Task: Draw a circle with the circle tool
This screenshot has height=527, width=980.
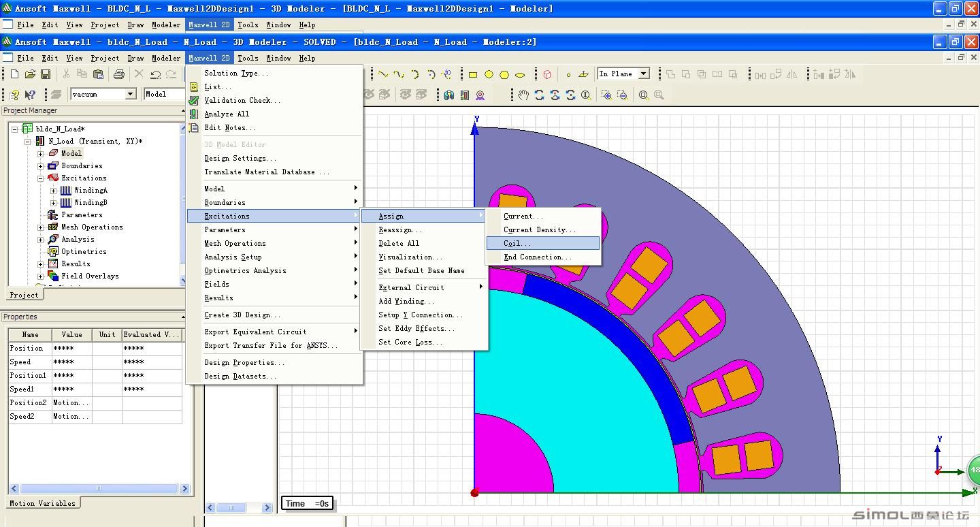Action: 489,74
